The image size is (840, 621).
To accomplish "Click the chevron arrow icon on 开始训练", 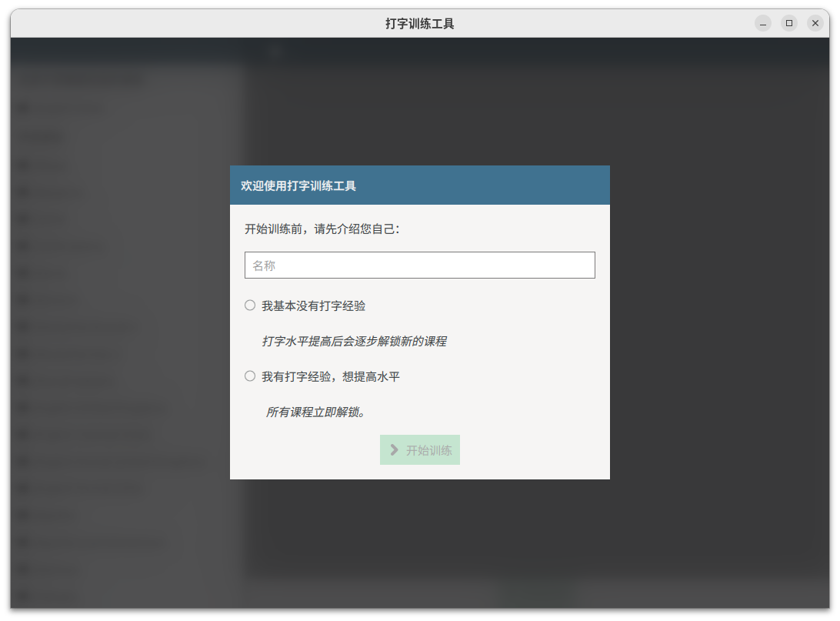I will tap(395, 450).
